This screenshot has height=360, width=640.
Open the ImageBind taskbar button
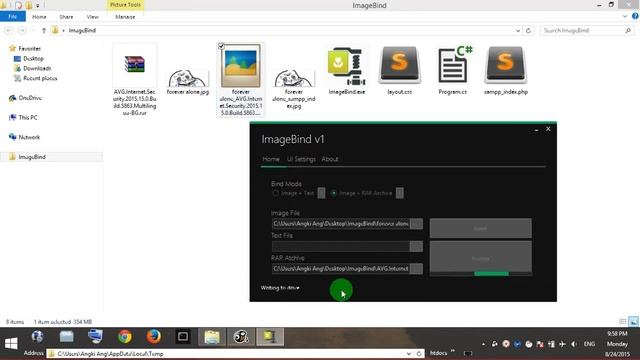(270, 337)
